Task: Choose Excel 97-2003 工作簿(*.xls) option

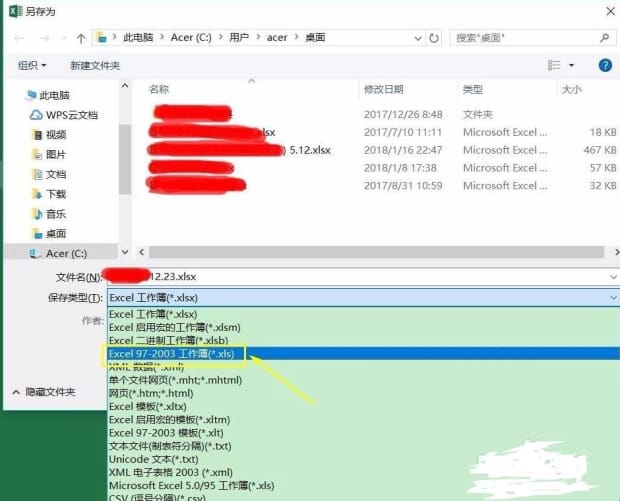Action: [x=363, y=354]
